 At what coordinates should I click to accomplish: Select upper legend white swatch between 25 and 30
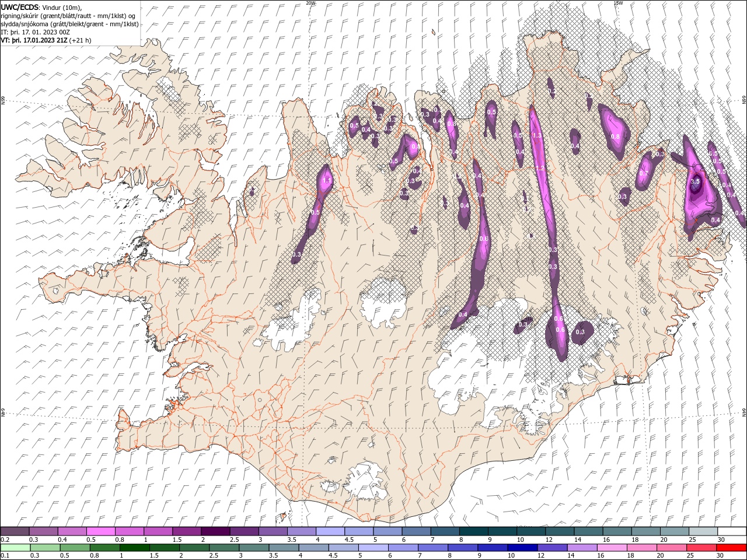pyautogui.click(x=703, y=531)
